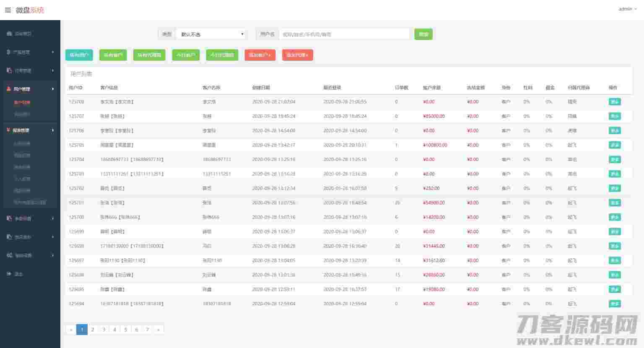Screen dimensions: 644x348
Task: Click the 订单管理 icon in sidebar
Action: pos(9,70)
